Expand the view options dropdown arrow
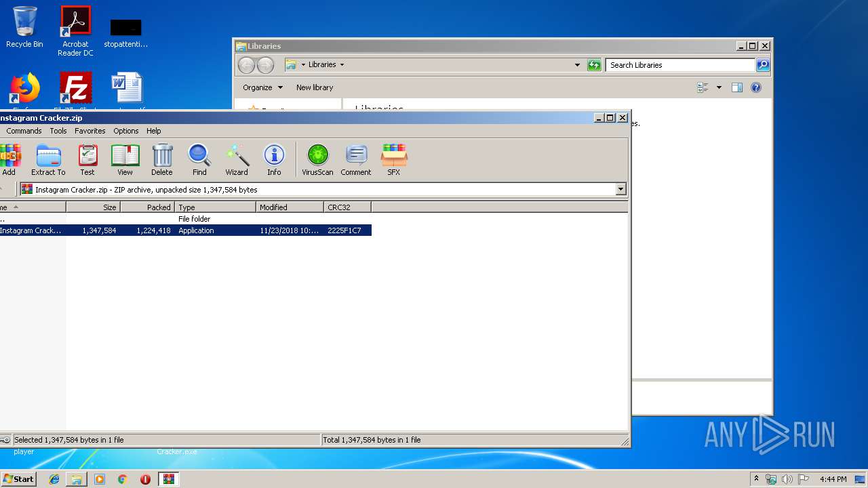This screenshot has width=868, height=488. tap(719, 87)
